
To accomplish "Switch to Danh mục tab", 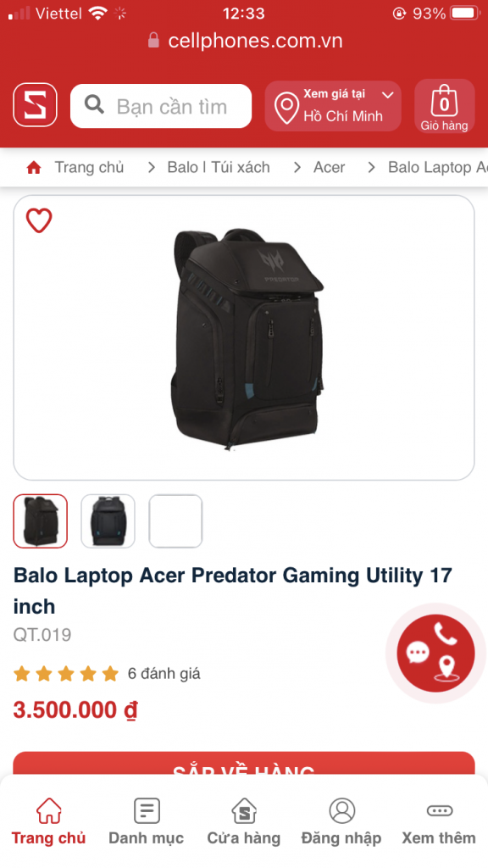I will pyautogui.click(x=146, y=821).
